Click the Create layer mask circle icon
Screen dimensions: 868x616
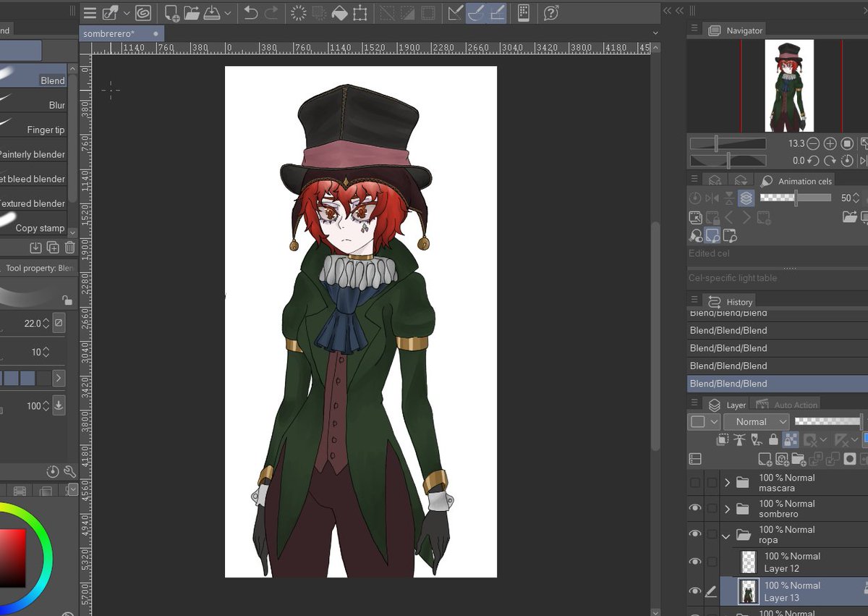(x=850, y=459)
